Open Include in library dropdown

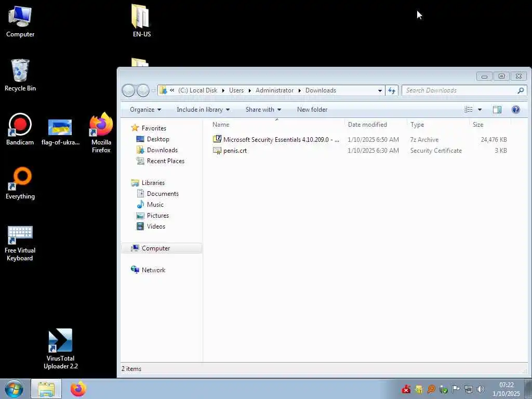203,109
